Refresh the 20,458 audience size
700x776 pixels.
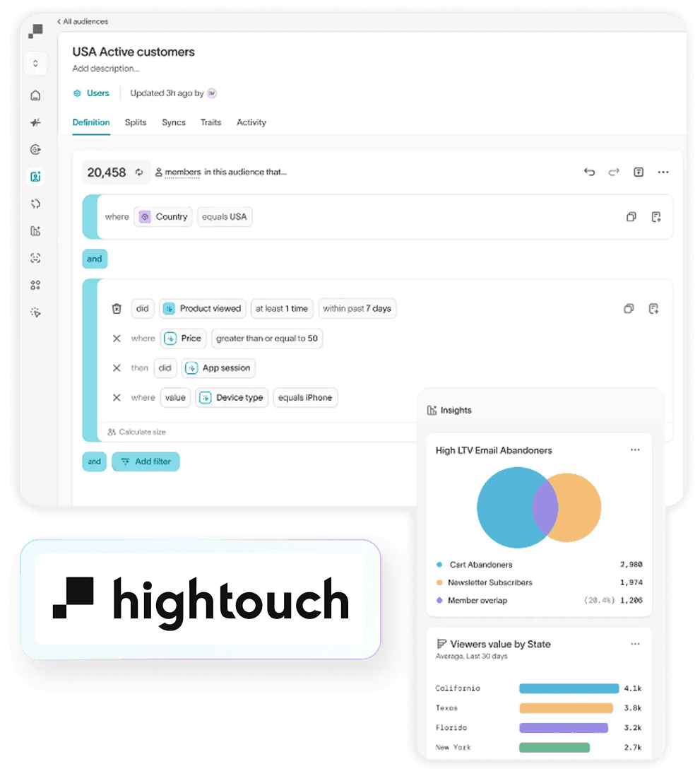139,172
